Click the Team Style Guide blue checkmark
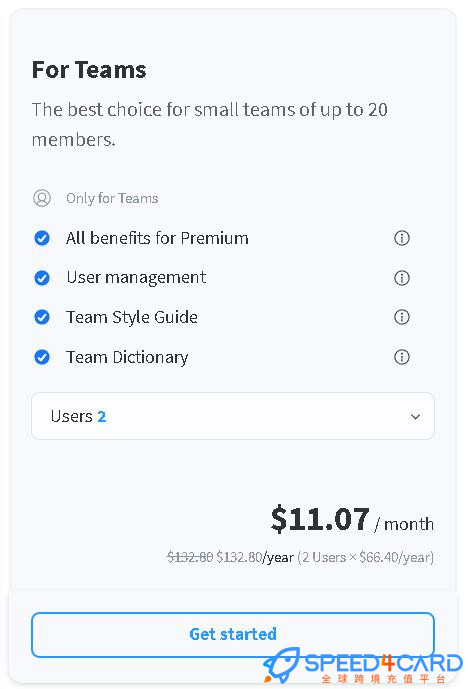 (x=42, y=317)
